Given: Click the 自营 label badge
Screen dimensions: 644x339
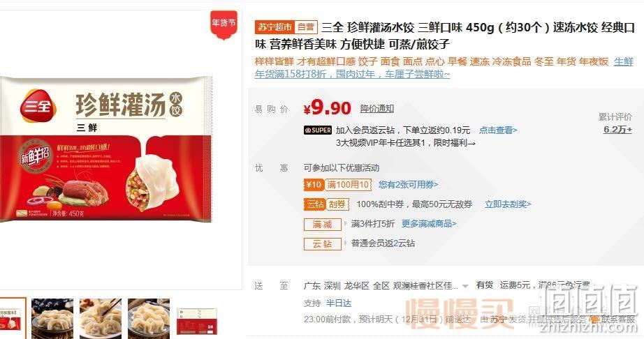Looking at the screenshot, I should click(306, 27).
